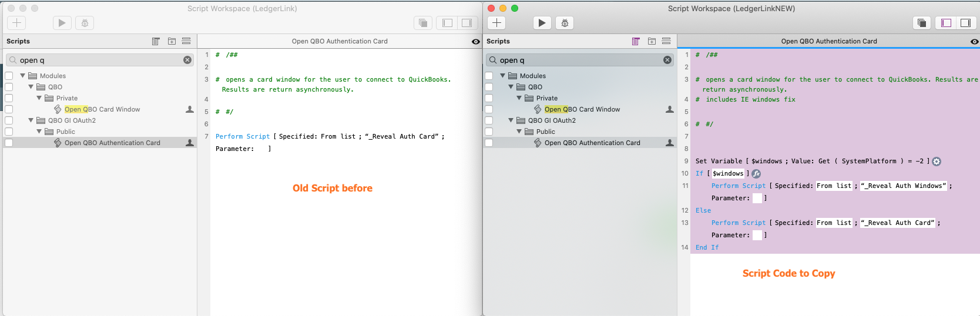980x316 pixels.
Task: Check the QBO folder checkbox in LedgerLinkNEW window
Action: tap(489, 87)
